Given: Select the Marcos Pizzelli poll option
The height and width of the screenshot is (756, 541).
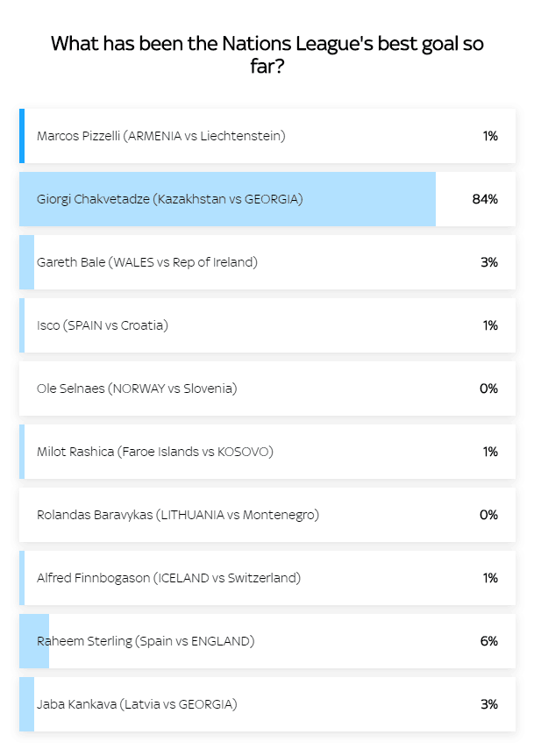Looking at the screenshot, I should pyautogui.click(x=267, y=136).
